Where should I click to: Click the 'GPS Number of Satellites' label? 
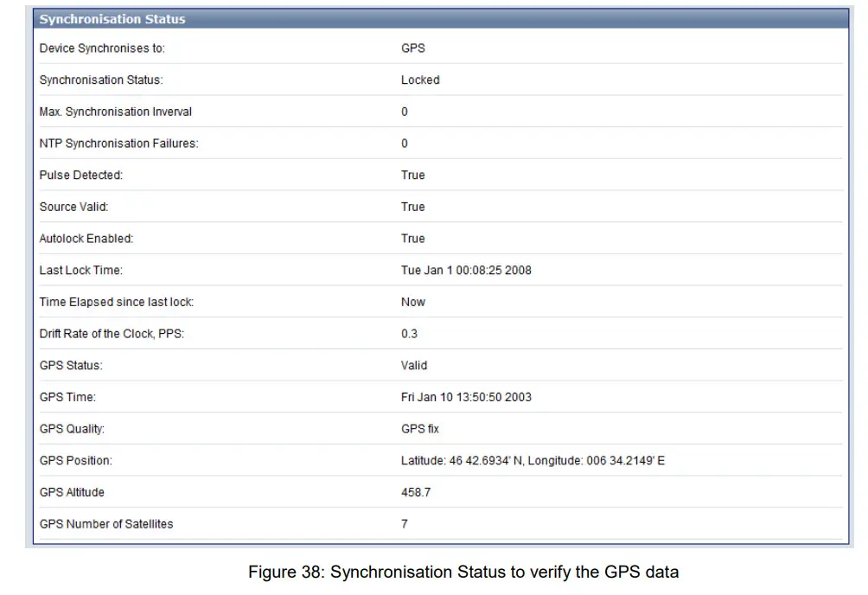tap(106, 524)
